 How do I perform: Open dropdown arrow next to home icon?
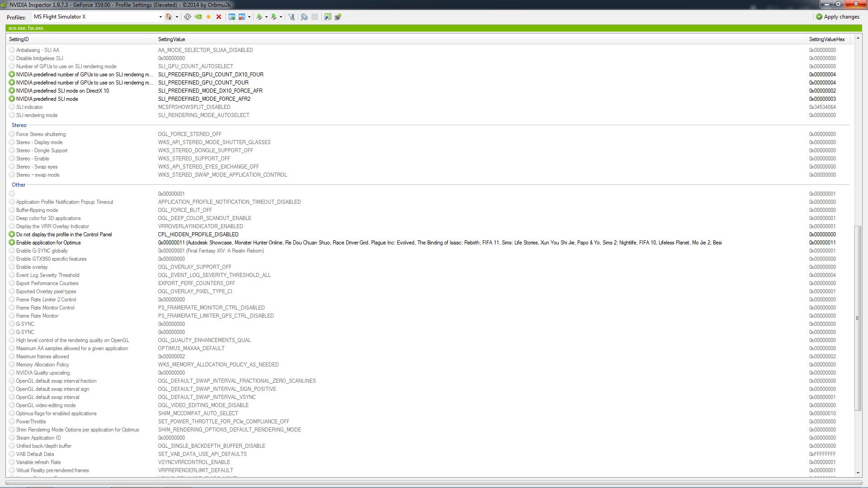tap(177, 17)
